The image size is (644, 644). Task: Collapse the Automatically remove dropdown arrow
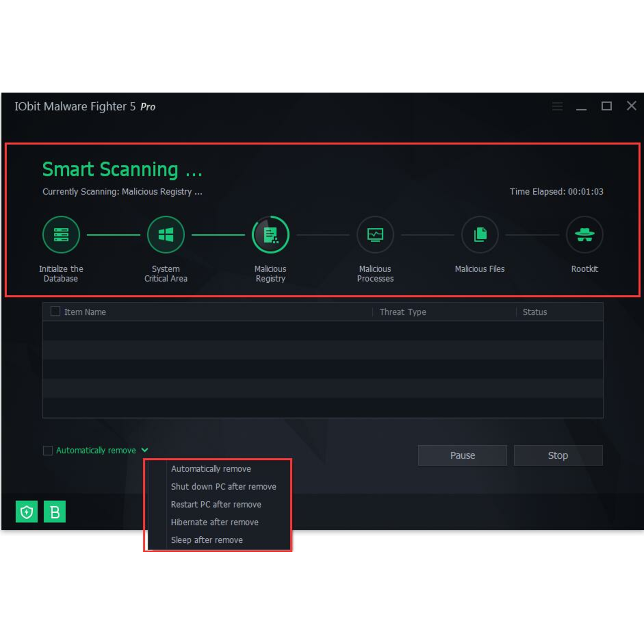[x=145, y=450]
